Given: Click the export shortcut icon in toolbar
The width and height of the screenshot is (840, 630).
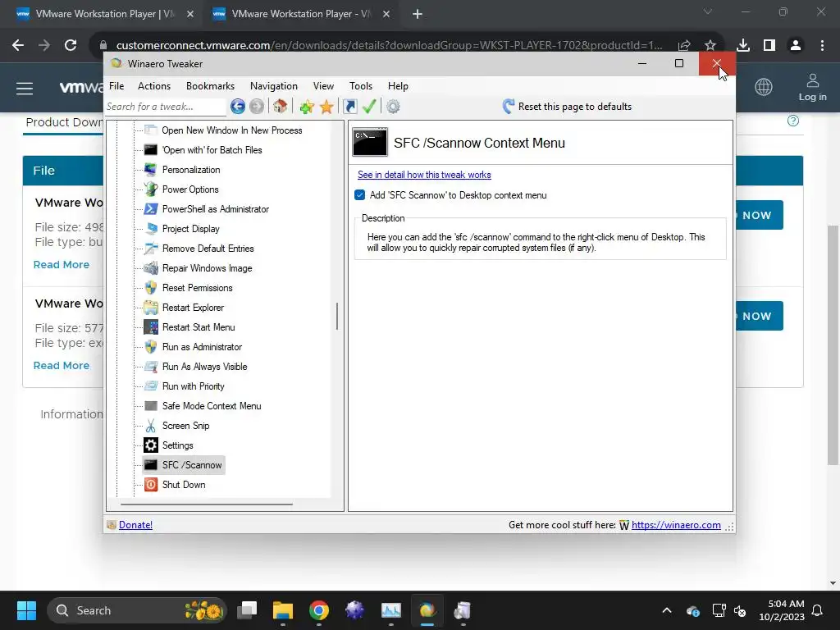Looking at the screenshot, I should [349, 107].
